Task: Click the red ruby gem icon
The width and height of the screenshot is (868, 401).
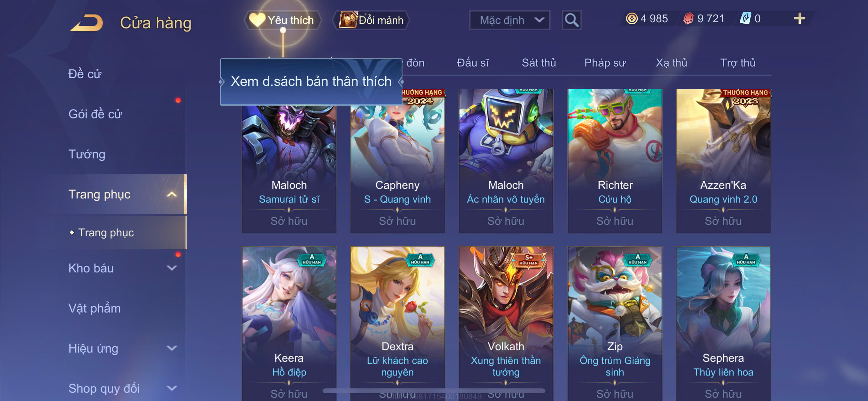Action: point(688,18)
